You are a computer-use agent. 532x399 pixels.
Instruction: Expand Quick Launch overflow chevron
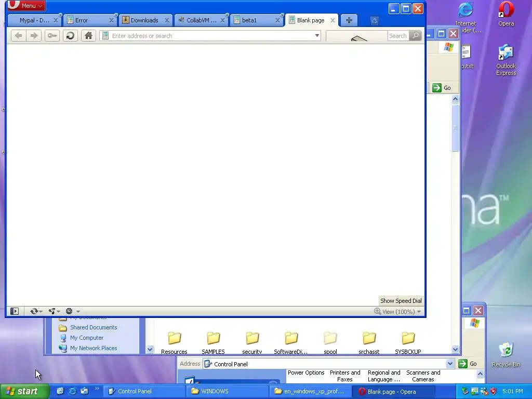[96, 389]
